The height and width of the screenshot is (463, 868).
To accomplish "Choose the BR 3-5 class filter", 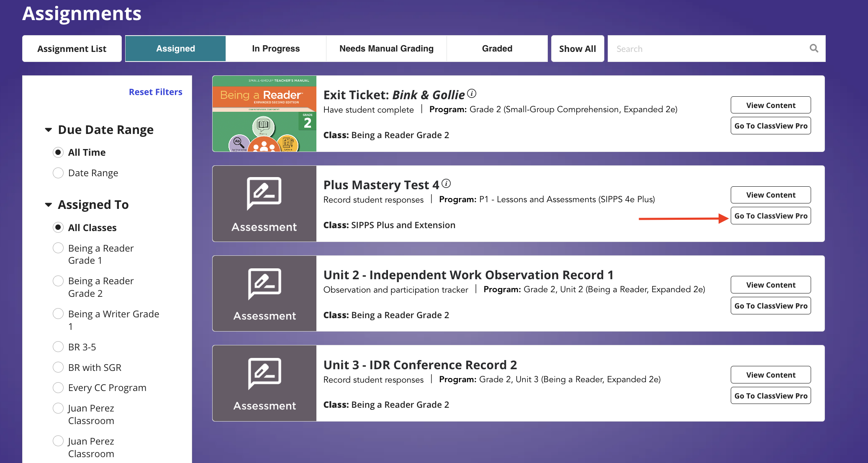I will [58, 347].
